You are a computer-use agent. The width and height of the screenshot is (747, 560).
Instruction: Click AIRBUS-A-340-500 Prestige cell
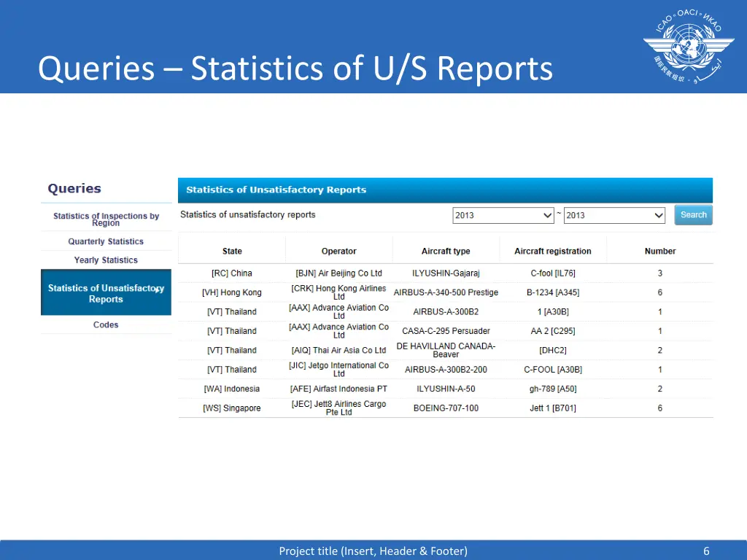point(446,292)
